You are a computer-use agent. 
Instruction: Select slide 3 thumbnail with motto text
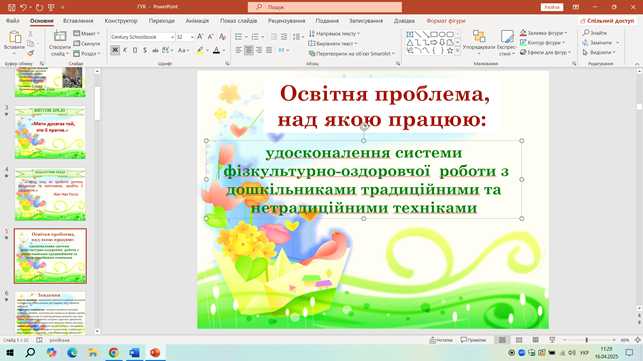pos(50,133)
